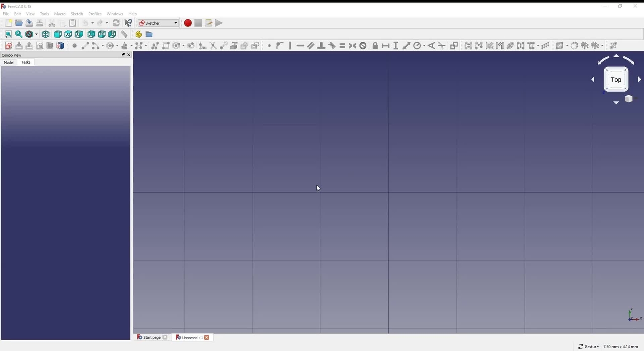Click the Top face of navigation cube
The width and height of the screenshot is (644, 351).
(x=616, y=80)
